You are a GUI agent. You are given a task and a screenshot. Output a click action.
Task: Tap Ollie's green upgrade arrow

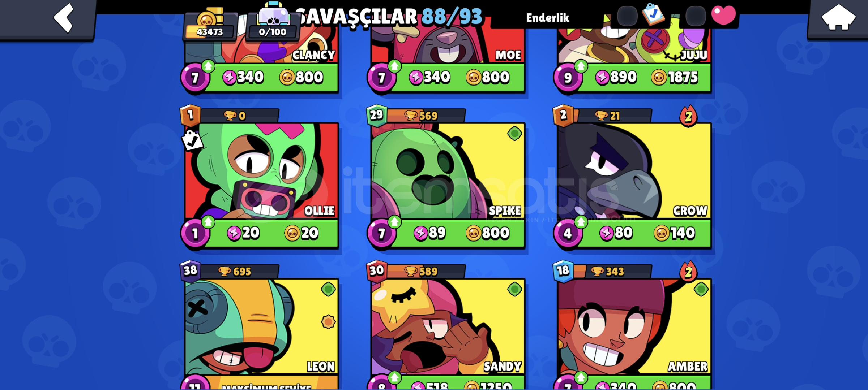tap(208, 222)
